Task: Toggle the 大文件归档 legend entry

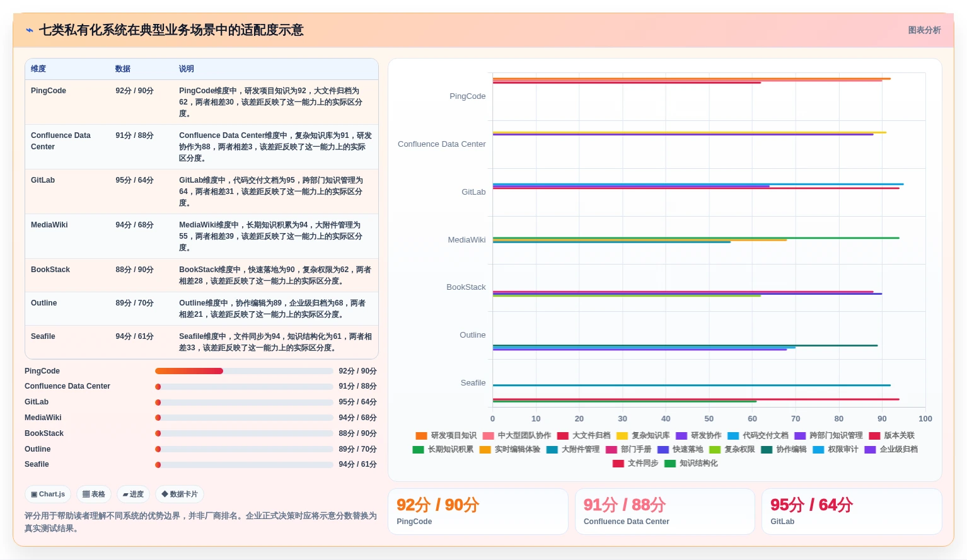Action: tap(584, 435)
